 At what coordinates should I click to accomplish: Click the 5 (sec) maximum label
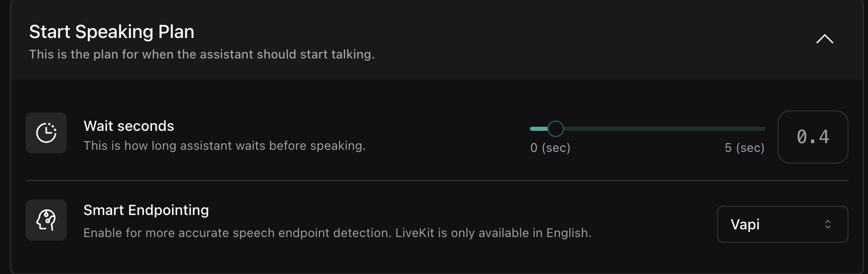click(744, 148)
